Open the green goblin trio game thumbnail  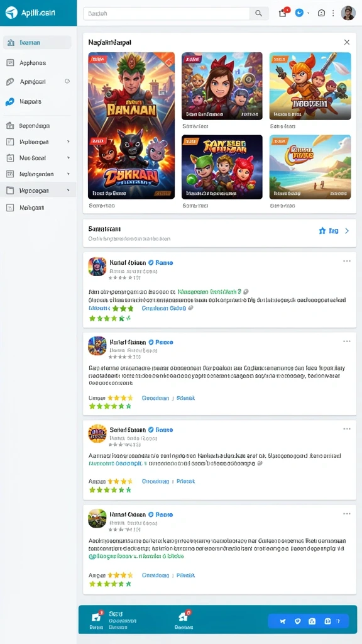pyautogui.click(x=222, y=167)
